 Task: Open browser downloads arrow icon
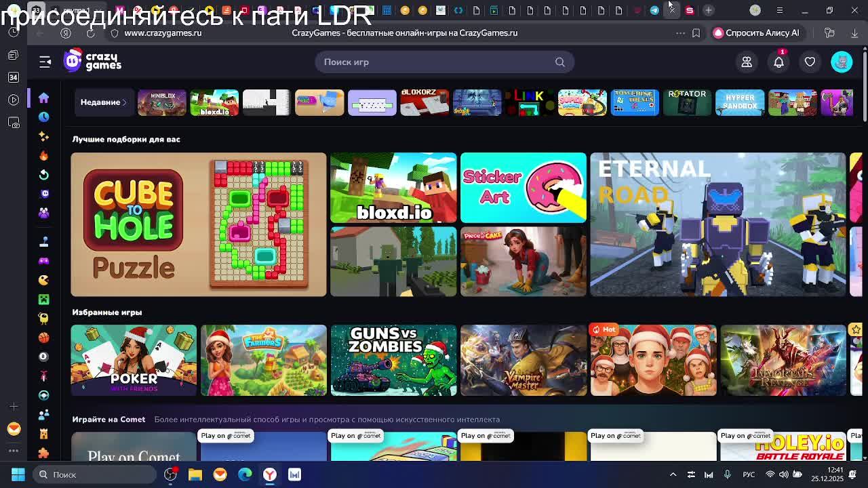tap(854, 33)
